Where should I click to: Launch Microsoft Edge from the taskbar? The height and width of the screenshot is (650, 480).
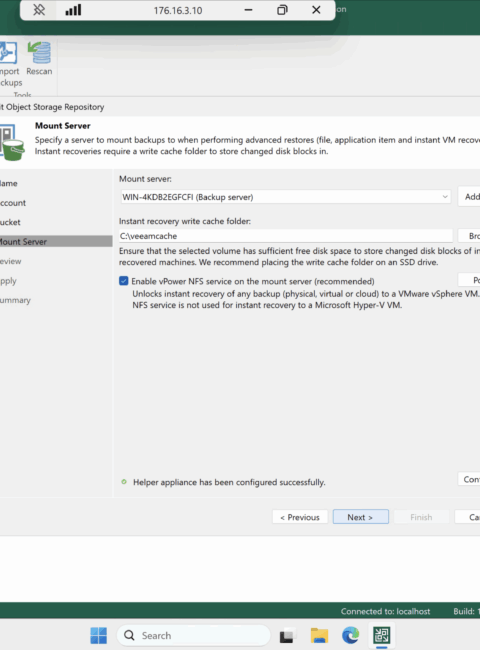350,635
